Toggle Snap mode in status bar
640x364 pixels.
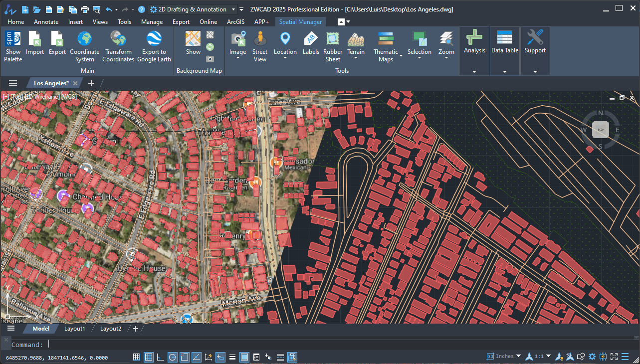(x=137, y=357)
